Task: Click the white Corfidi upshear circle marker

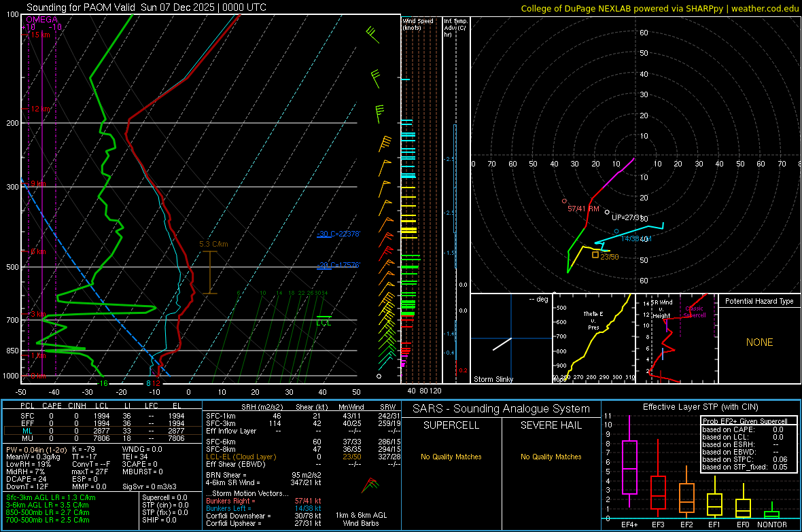Action: pos(607,212)
